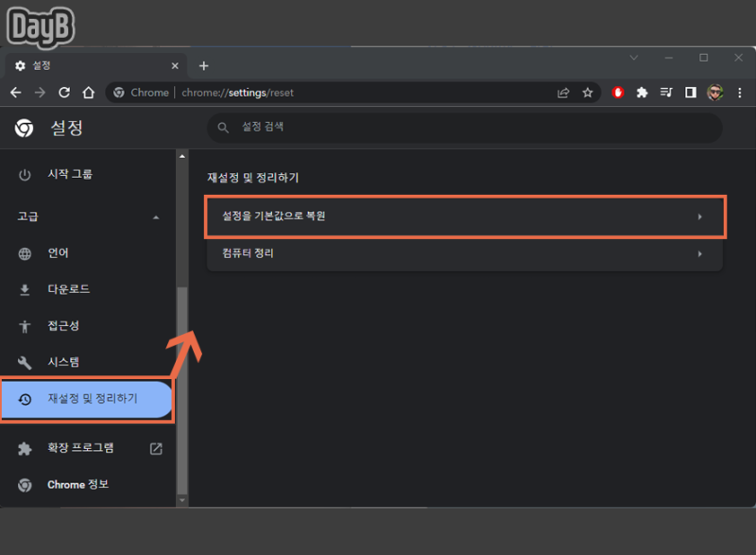Open a new tab with the plus button

coord(203,65)
